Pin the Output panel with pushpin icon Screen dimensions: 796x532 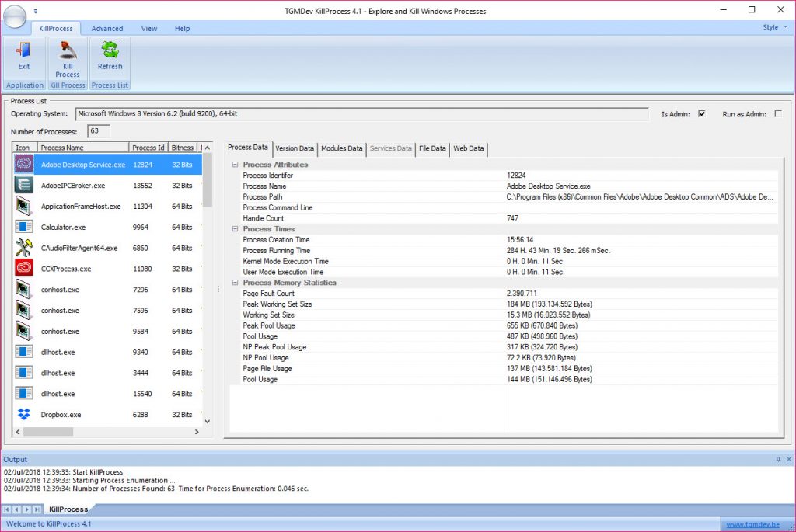(778, 459)
